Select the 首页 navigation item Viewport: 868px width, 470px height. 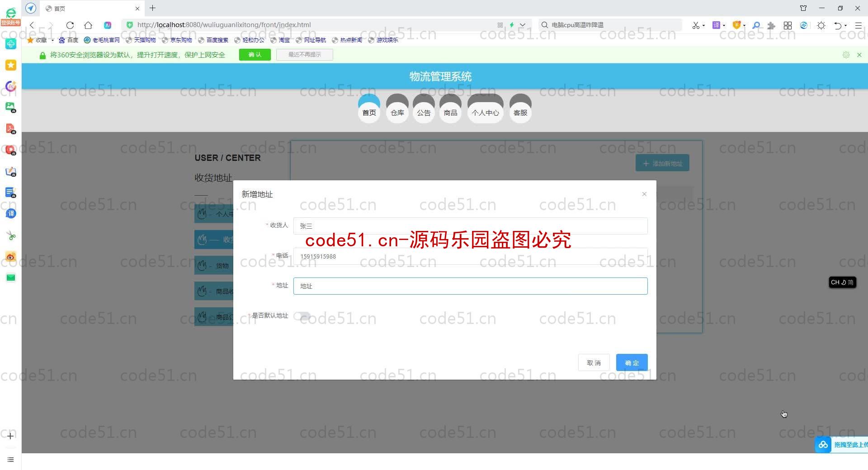pyautogui.click(x=369, y=108)
